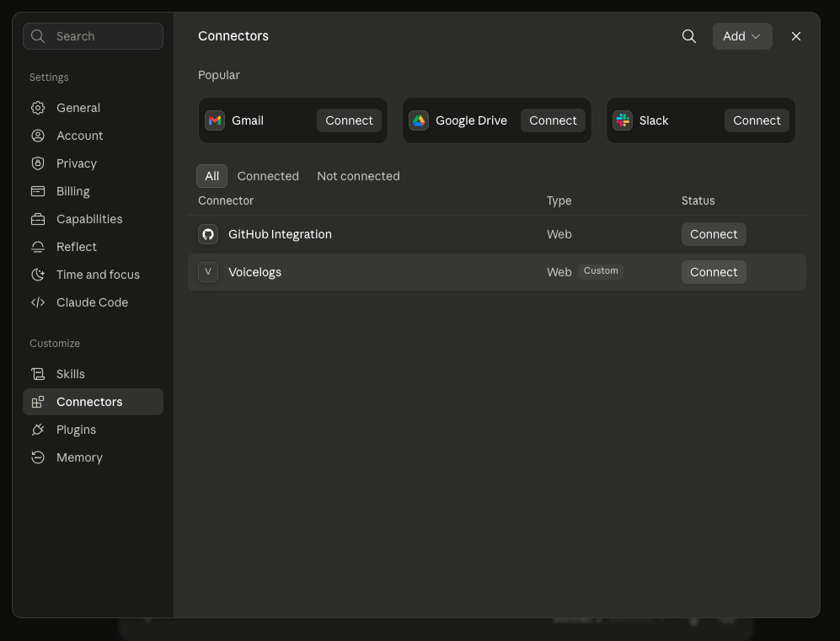
Task: Connect the Gmail connector
Action: [x=349, y=120]
